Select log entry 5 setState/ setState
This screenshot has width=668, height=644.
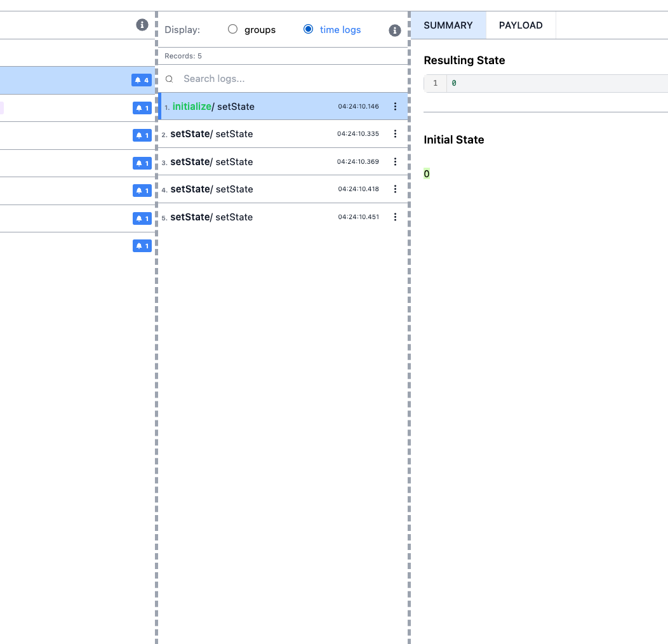tap(283, 217)
